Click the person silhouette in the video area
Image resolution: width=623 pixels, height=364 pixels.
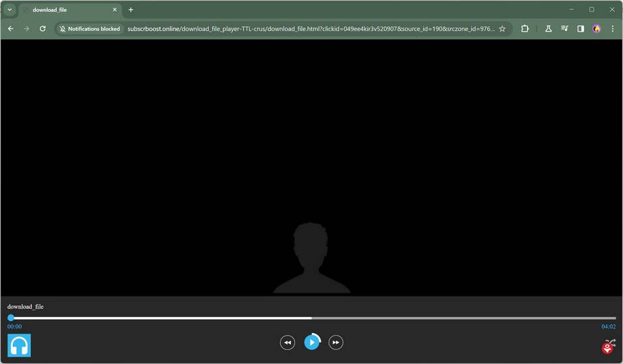[x=312, y=258]
